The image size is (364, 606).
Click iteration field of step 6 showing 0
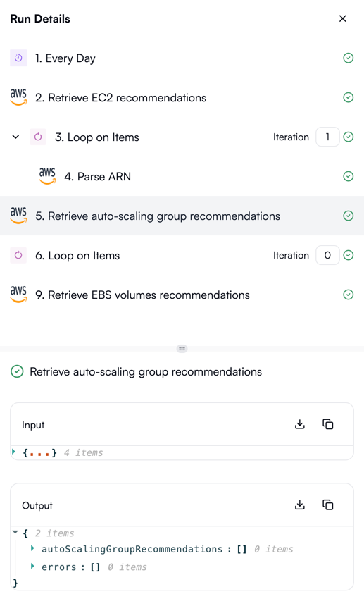click(x=327, y=255)
